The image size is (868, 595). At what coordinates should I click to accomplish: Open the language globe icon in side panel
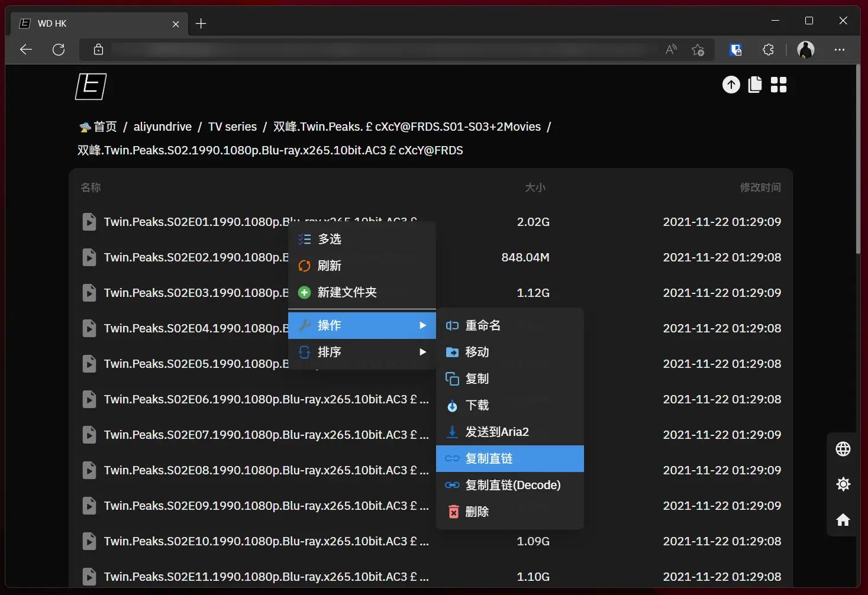tap(843, 450)
